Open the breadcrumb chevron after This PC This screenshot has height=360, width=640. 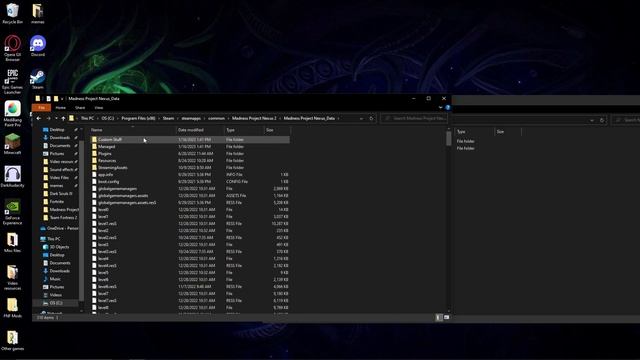point(98,118)
